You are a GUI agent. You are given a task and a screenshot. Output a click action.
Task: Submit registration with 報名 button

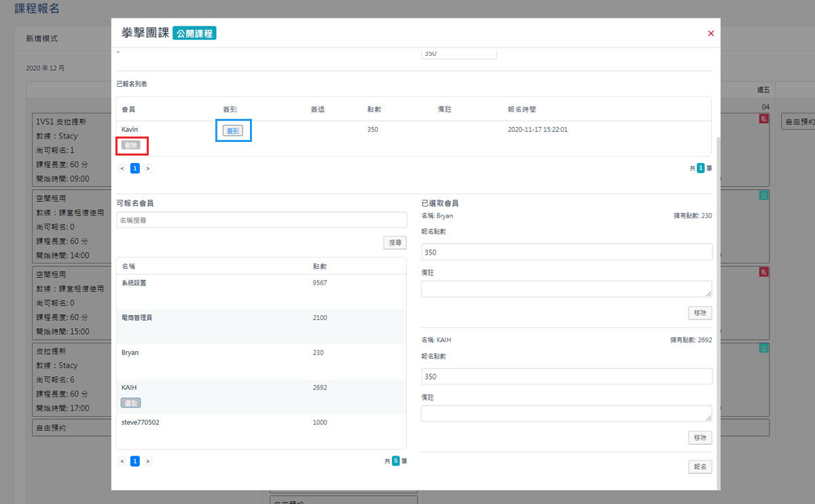click(x=700, y=467)
